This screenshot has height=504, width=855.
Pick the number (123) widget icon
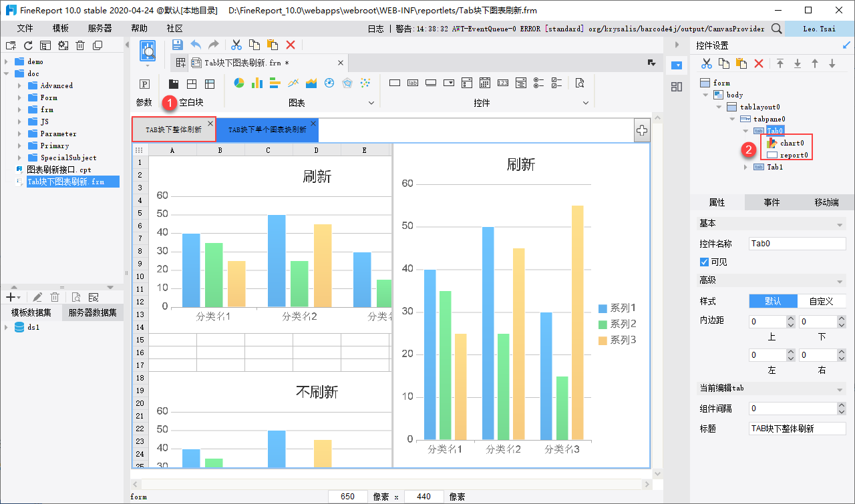[x=503, y=83]
